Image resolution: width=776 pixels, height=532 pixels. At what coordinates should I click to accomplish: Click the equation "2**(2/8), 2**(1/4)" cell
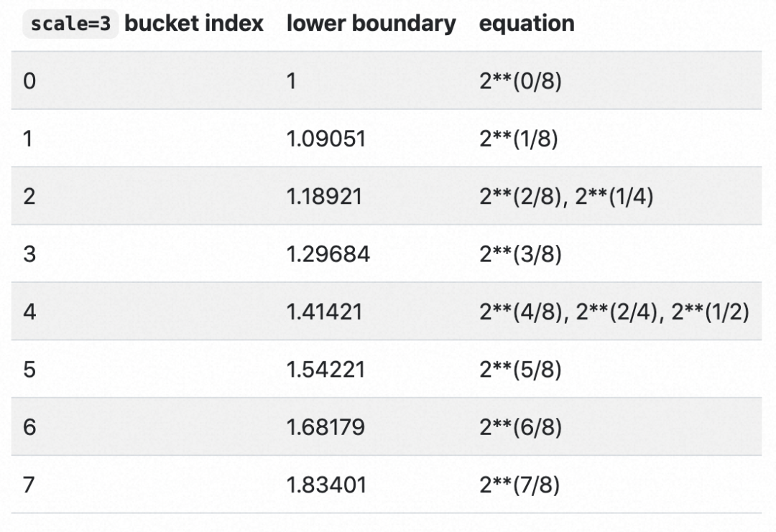(x=566, y=196)
